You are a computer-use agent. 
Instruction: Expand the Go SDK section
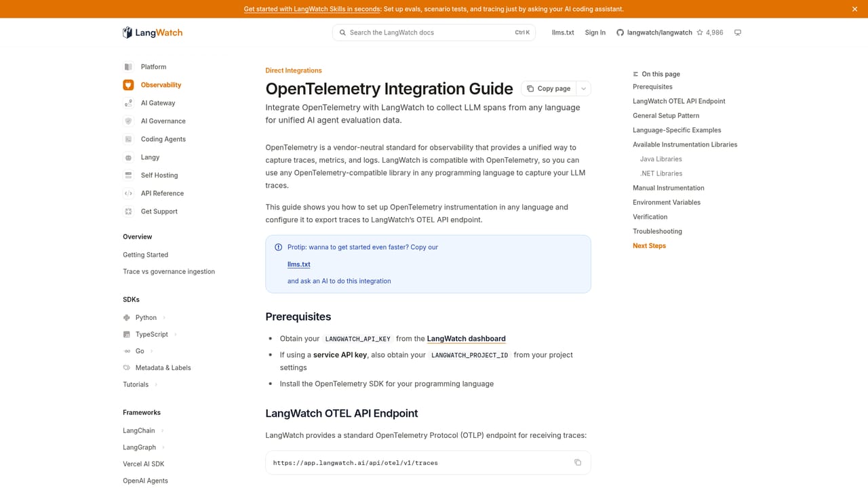pyautogui.click(x=151, y=351)
